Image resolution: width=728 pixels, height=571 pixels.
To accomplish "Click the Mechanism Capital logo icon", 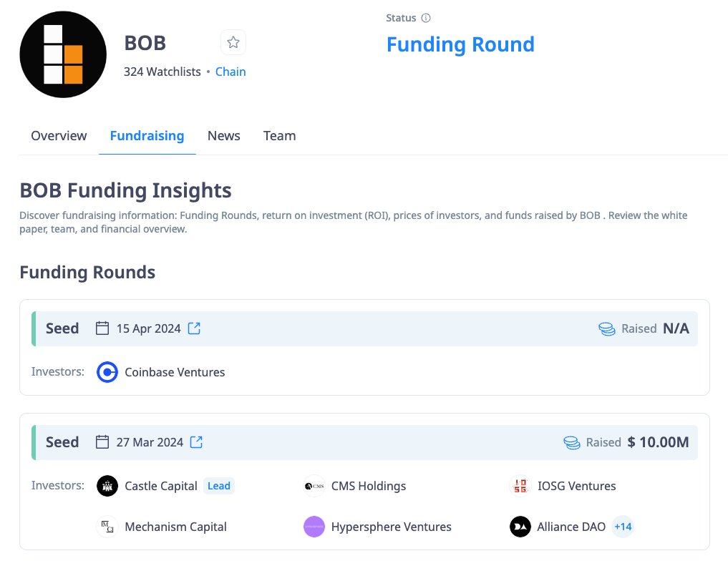I will [107, 527].
